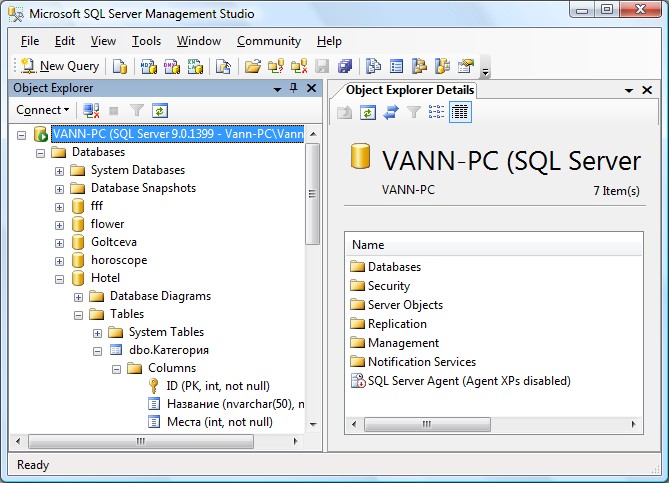Select the Места column in tree
669x483 pixels.
[x=220, y=422]
